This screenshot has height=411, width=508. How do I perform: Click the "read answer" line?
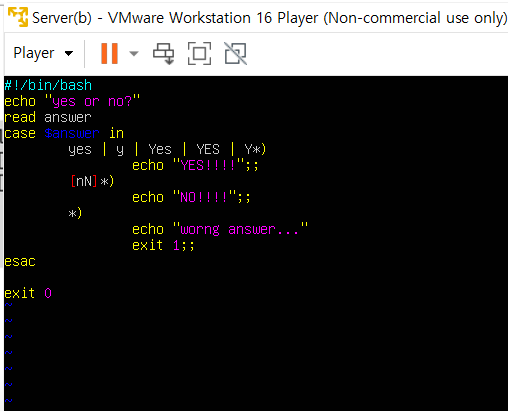click(x=48, y=117)
